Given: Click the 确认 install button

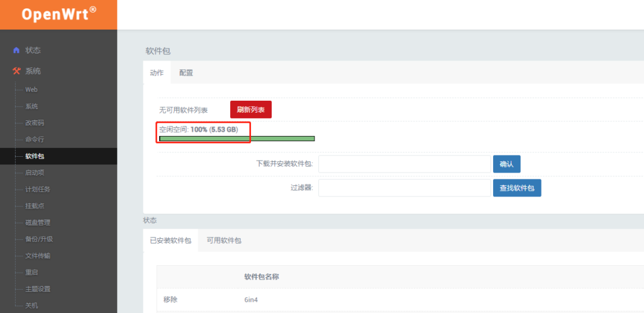Looking at the screenshot, I should tap(506, 164).
